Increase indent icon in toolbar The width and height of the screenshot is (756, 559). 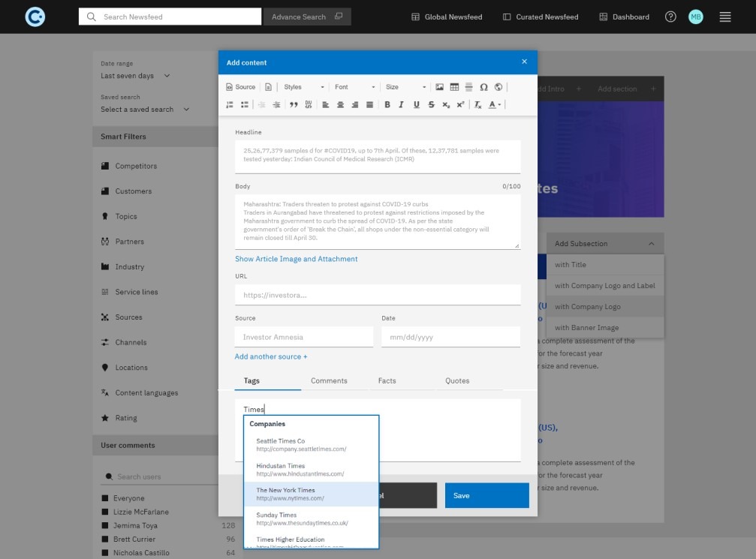pos(276,104)
